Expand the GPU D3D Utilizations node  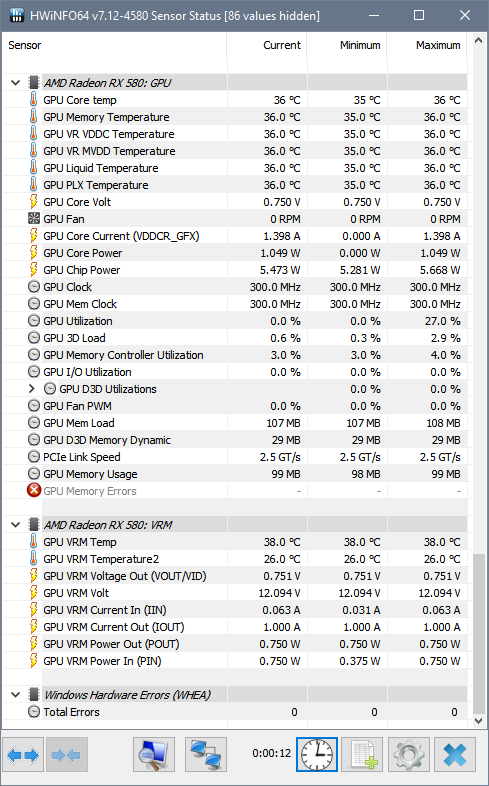click(32, 388)
